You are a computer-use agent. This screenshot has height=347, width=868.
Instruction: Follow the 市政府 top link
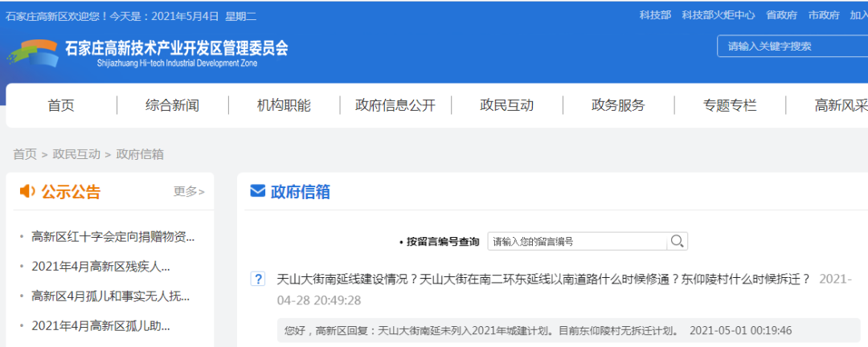click(824, 15)
